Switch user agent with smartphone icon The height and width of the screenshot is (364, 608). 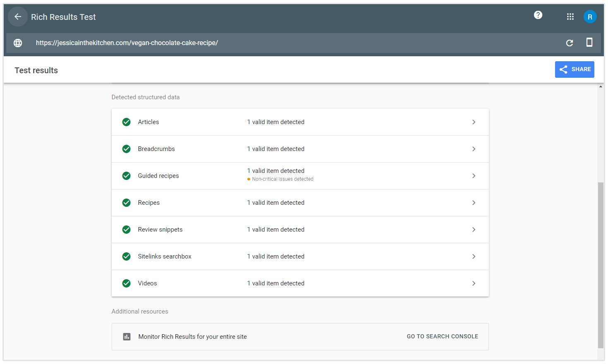coord(589,43)
